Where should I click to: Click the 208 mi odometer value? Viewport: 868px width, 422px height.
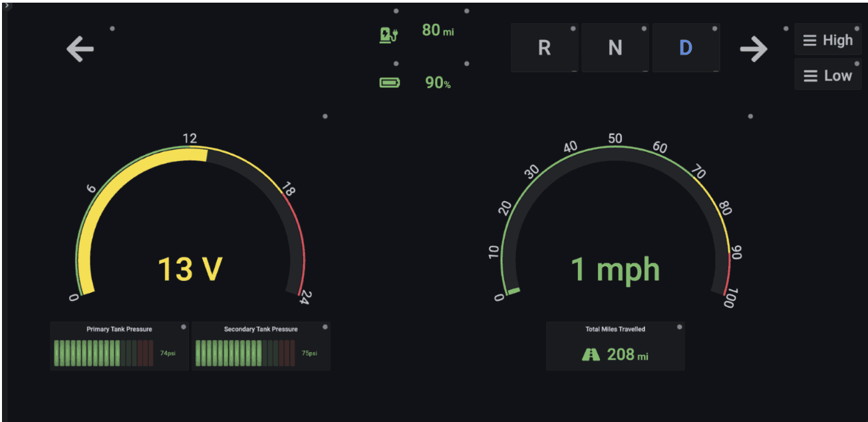coord(627,354)
